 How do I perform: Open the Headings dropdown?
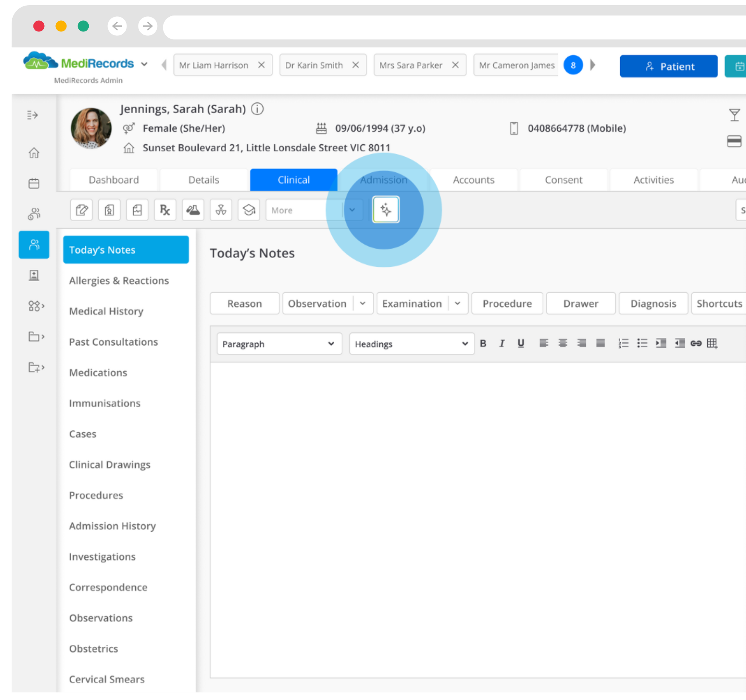(412, 344)
